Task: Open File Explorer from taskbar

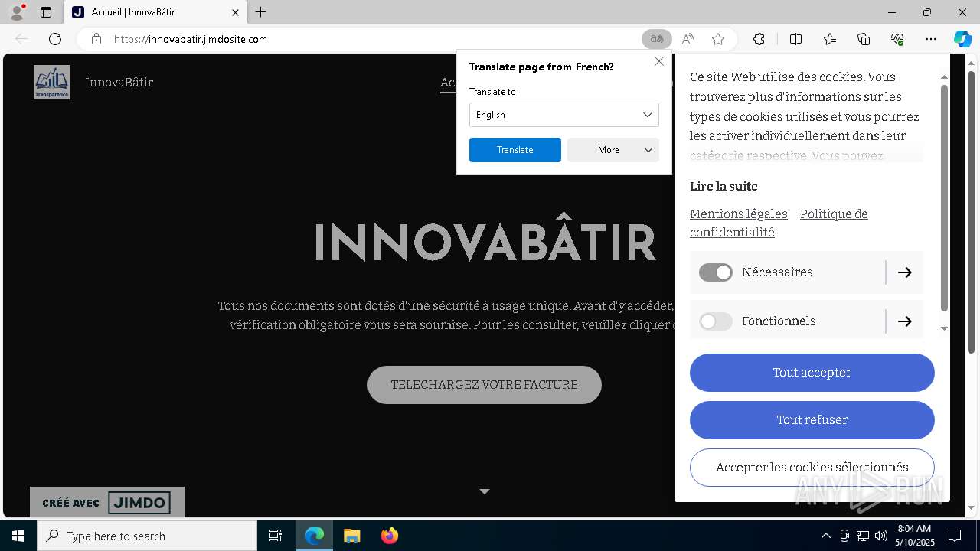Action: [351, 536]
